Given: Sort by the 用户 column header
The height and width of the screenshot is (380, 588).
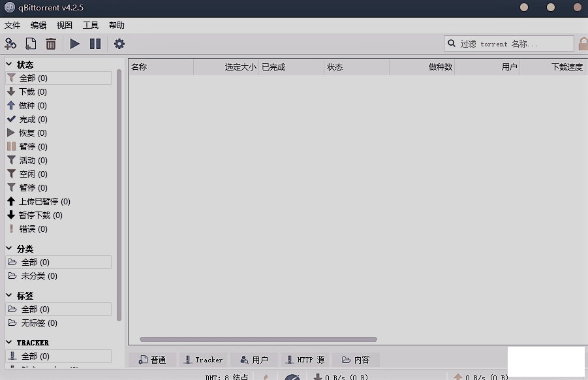Looking at the screenshot, I should (487, 67).
